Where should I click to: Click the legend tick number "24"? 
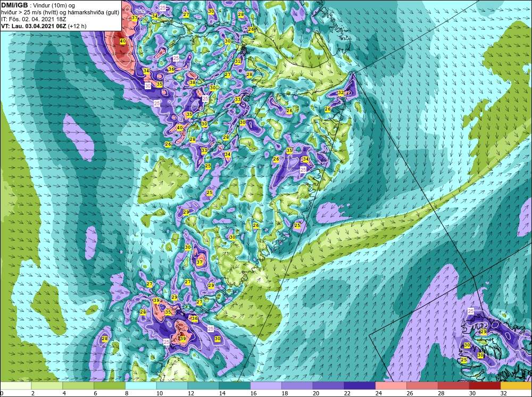tap(379, 393)
